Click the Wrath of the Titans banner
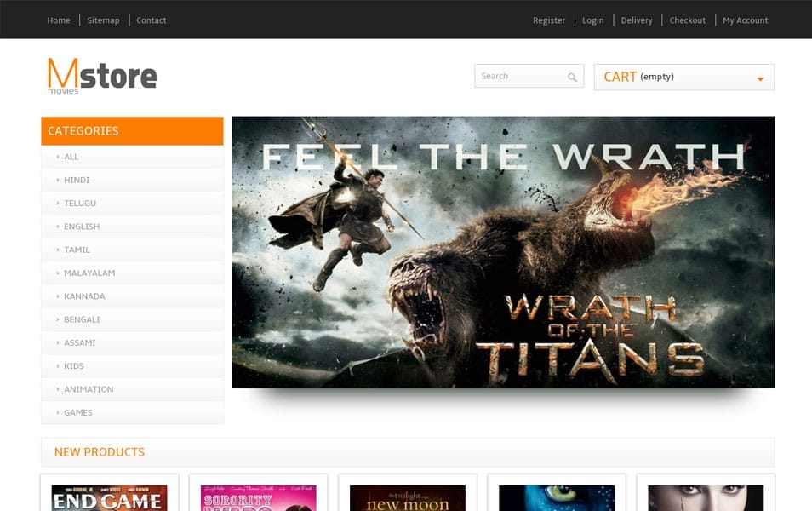The height and width of the screenshot is (511, 812). [x=502, y=252]
